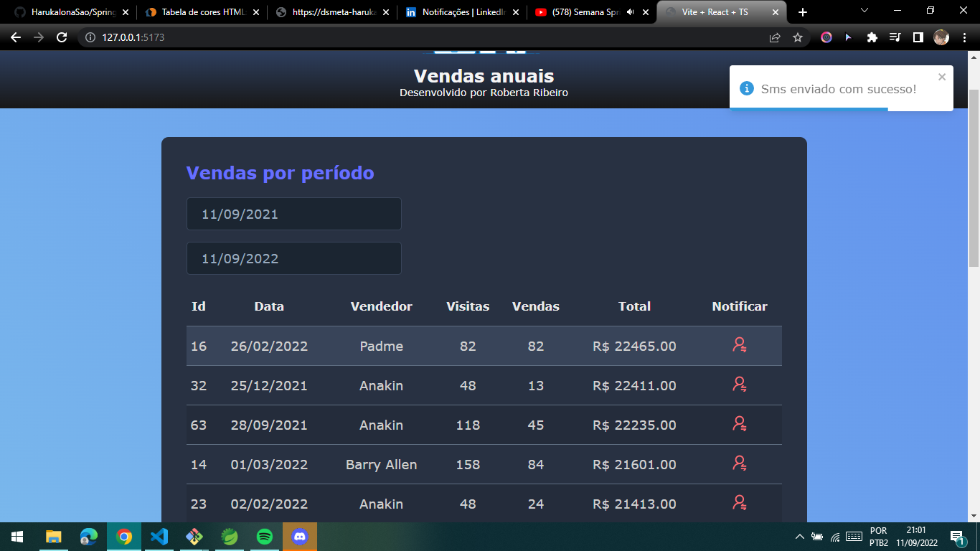Open Chrome's three-dot menu

tap(966, 36)
